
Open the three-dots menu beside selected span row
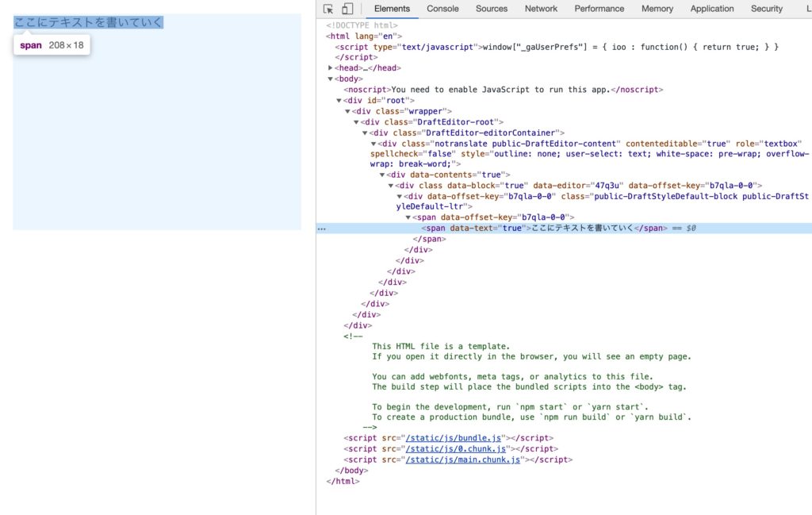pos(322,229)
